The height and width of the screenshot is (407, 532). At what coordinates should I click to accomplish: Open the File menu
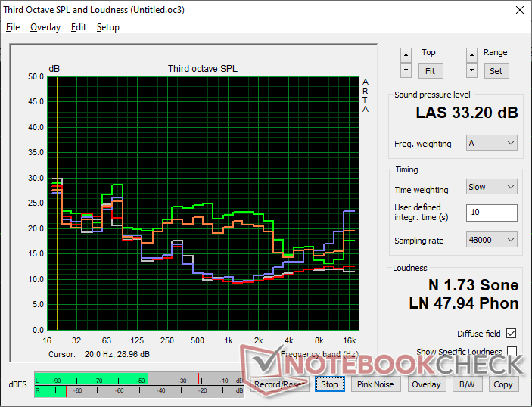tap(13, 27)
